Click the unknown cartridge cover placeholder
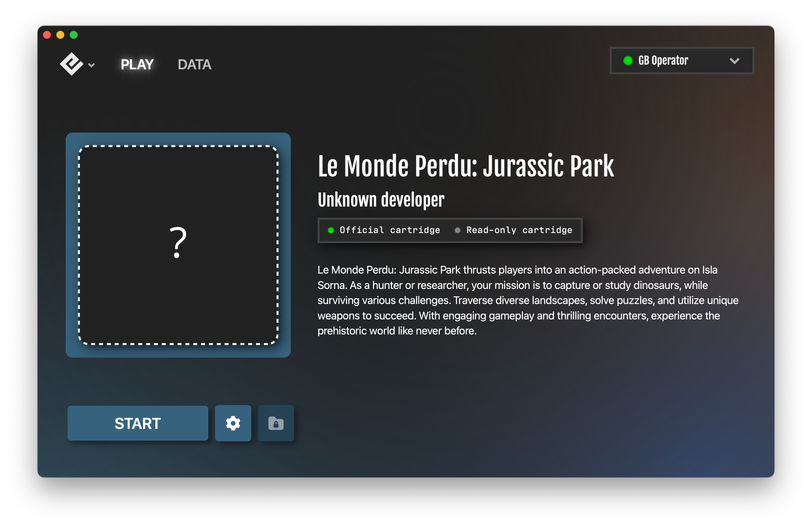812x527 pixels. (178, 245)
